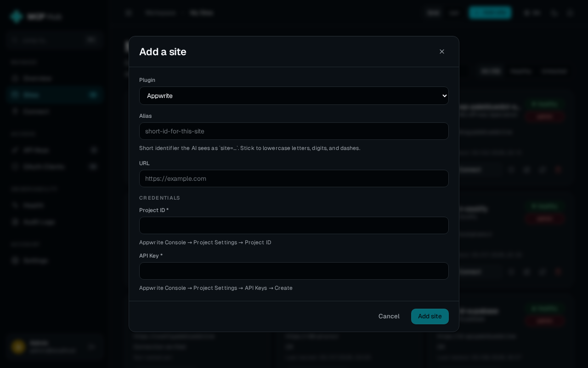
Task: Select the Project ID credentials field
Action: (294, 225)
